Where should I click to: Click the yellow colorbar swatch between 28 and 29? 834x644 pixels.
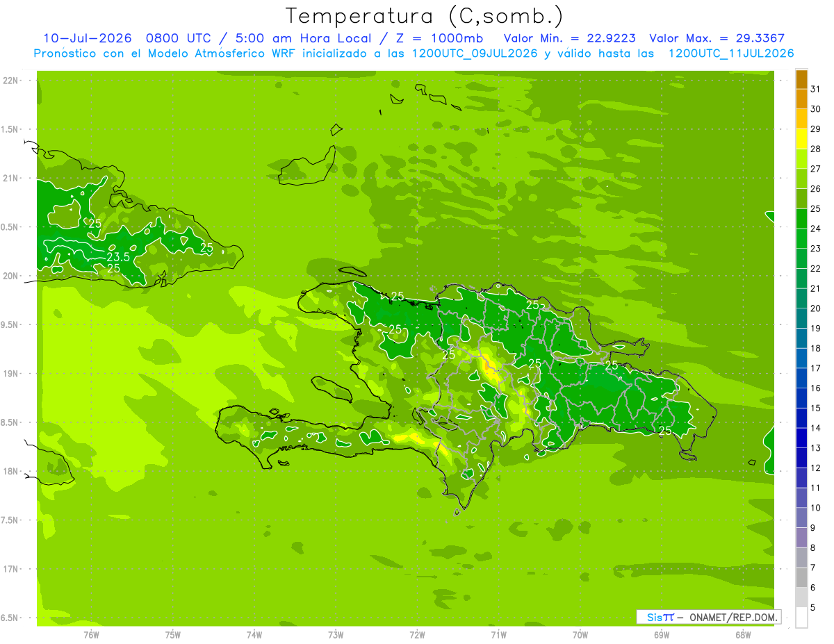(x=801, y=138)
